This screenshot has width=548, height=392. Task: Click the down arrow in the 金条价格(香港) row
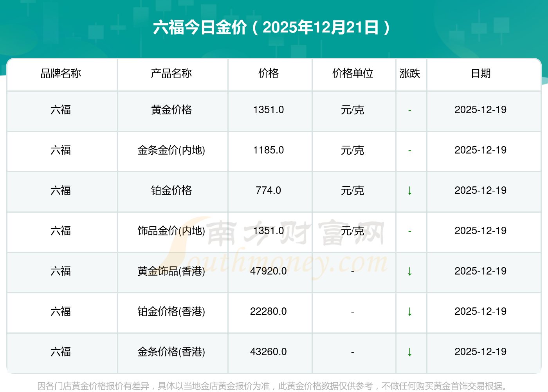[409, 352]
